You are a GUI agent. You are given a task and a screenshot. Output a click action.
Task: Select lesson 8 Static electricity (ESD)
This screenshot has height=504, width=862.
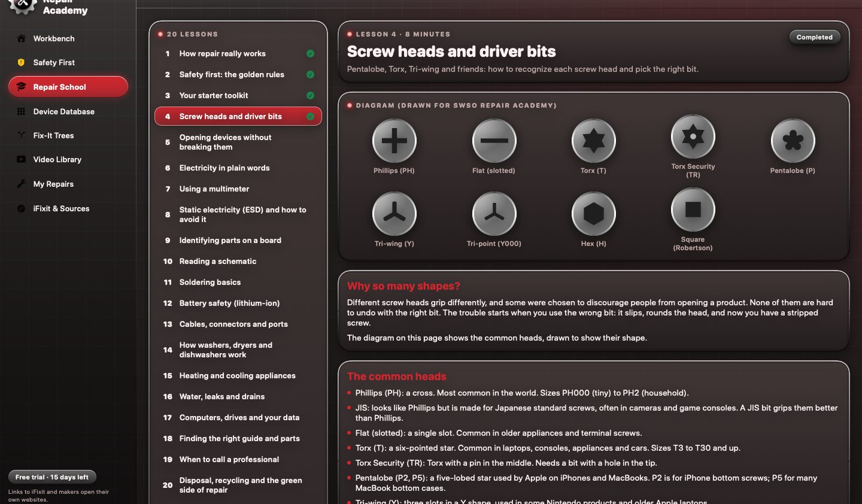click(x=238, y=214)
